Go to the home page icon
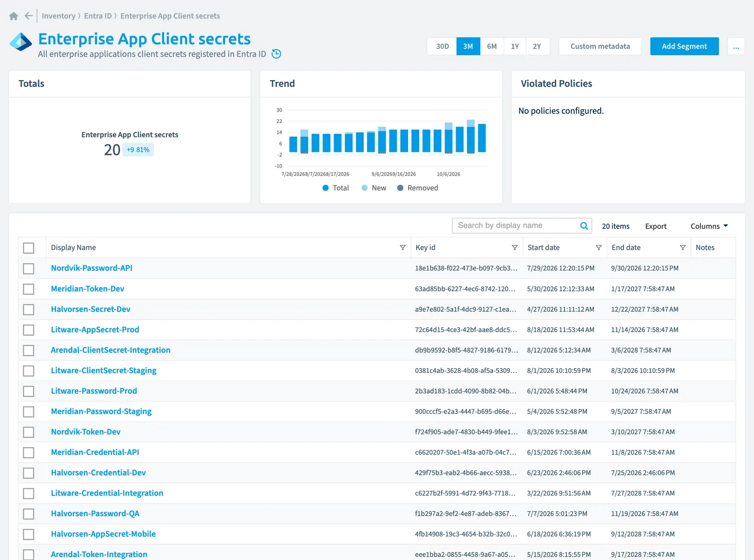The image size is (754, 560). [14, 16]
